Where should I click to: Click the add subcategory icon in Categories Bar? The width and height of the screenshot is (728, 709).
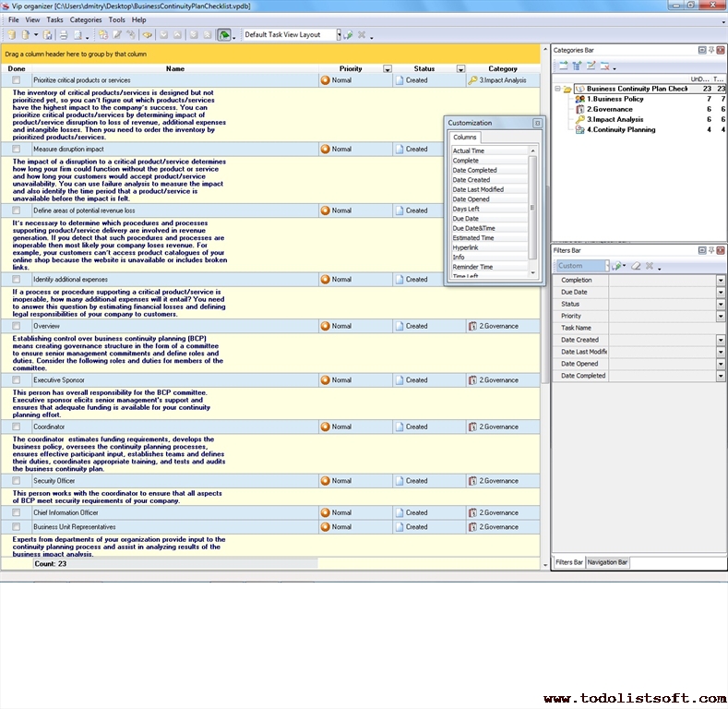[577, 66]
